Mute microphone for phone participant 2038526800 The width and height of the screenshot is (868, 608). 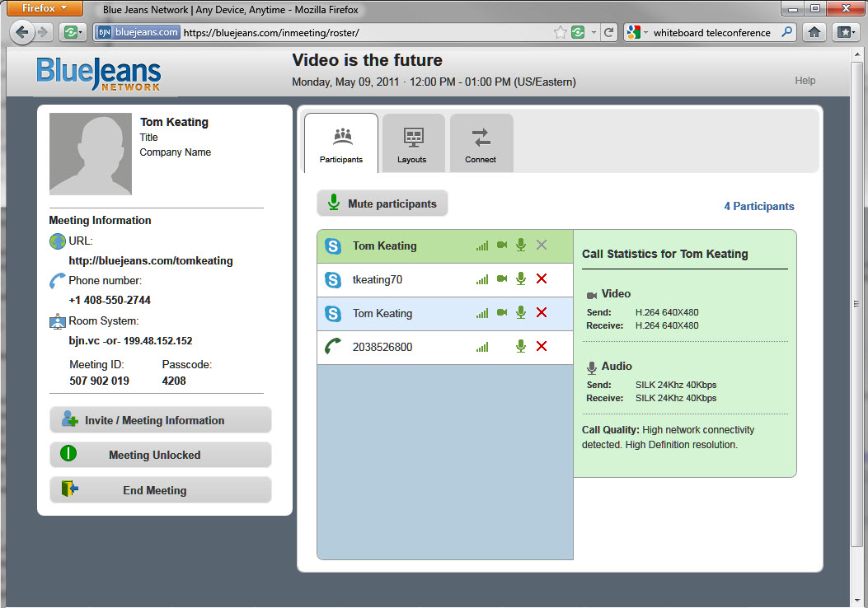(x=520, y=347)
